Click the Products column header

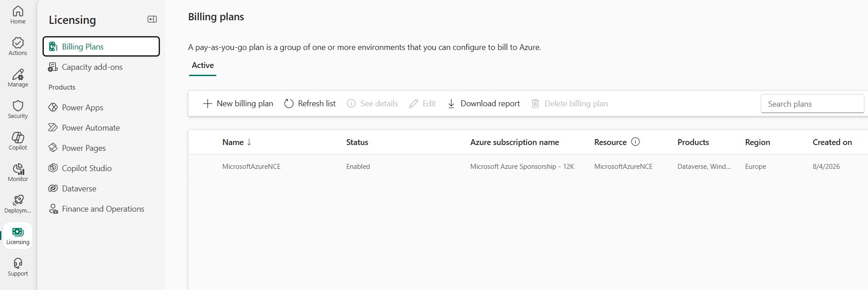693,142
